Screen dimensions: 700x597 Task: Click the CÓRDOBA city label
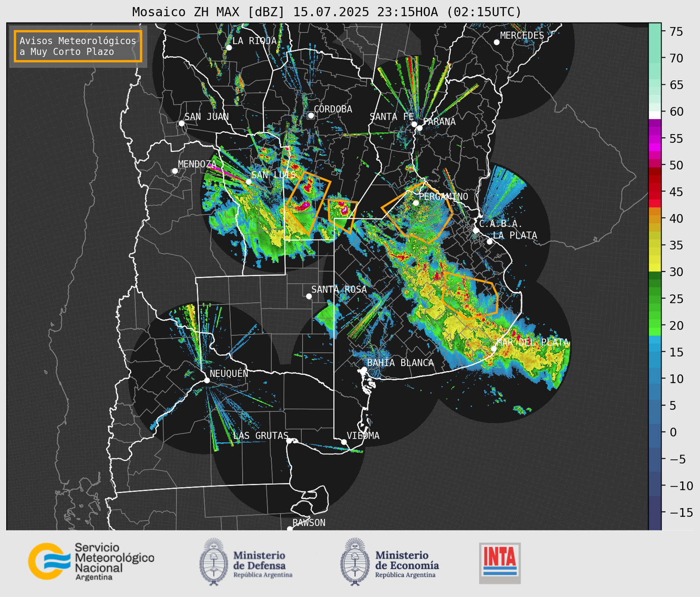pyautogui.click(x=333, y=109)
